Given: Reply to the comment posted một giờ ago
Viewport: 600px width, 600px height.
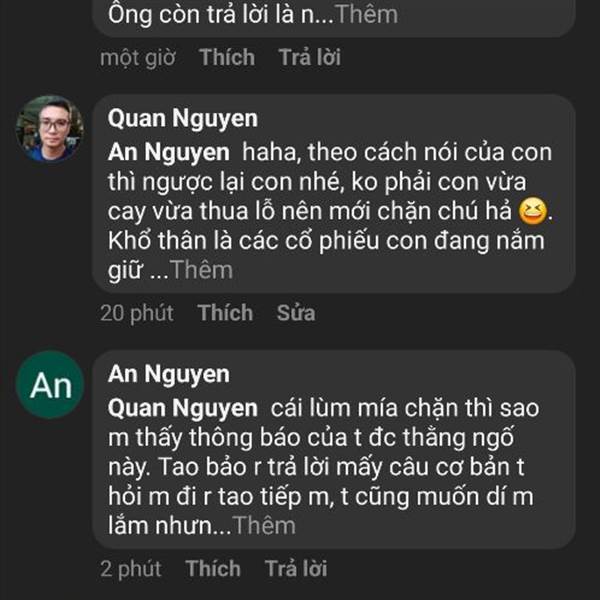Looking at the screenshot, I should pos(309,57).
